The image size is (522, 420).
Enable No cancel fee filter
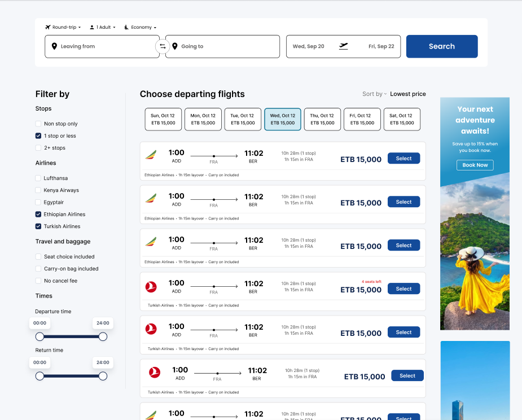point(38,281)
